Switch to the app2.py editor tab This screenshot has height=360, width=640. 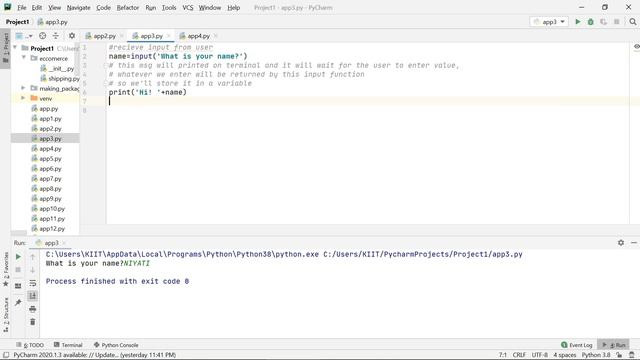coord(104,36)
